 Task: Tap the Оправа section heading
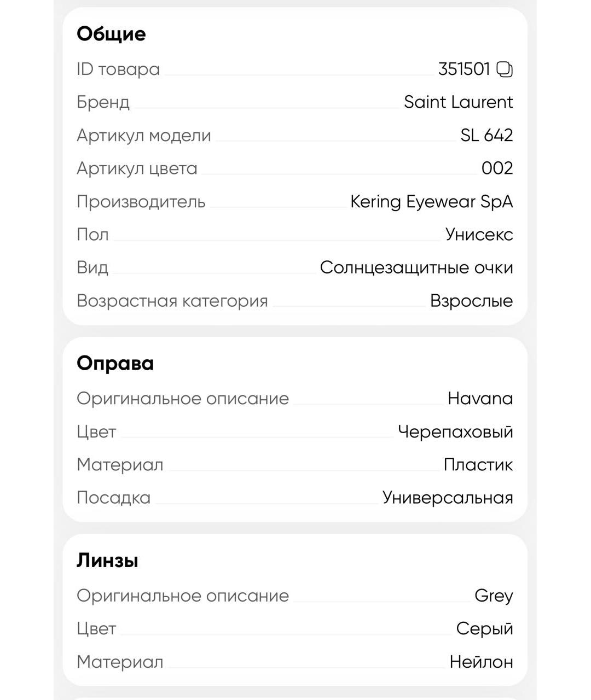pos(115,363)
